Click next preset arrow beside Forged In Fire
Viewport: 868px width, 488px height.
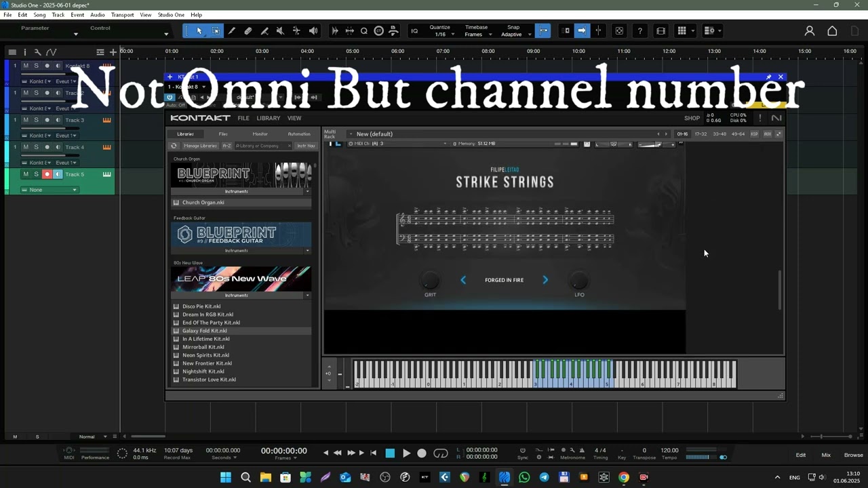pos(545,280)
